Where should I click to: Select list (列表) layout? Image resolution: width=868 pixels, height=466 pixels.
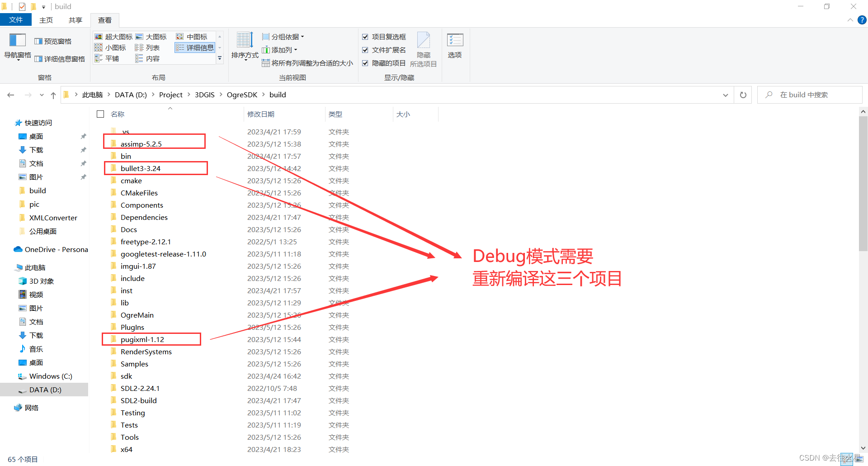[x=147, y=48]
